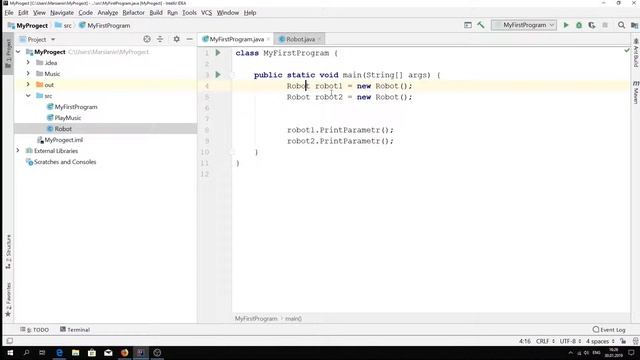Toggle the Favorites side tool window

pyautogui.click(x=8, y=299)
